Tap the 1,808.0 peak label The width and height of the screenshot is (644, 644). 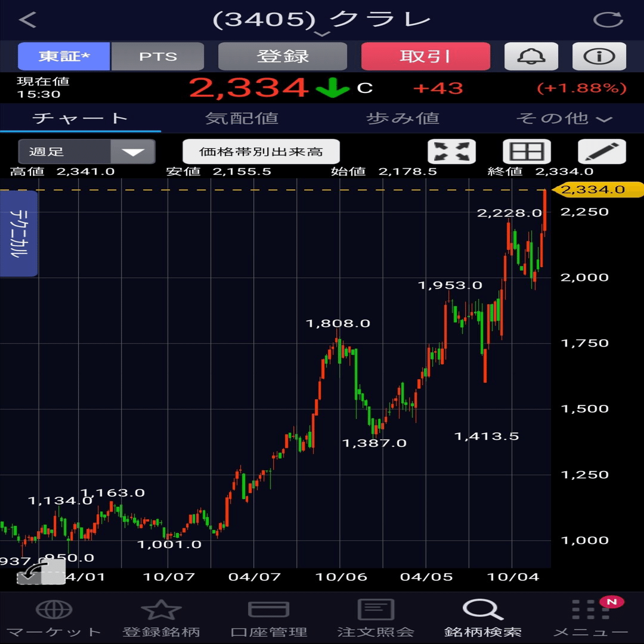coord(338,324)
